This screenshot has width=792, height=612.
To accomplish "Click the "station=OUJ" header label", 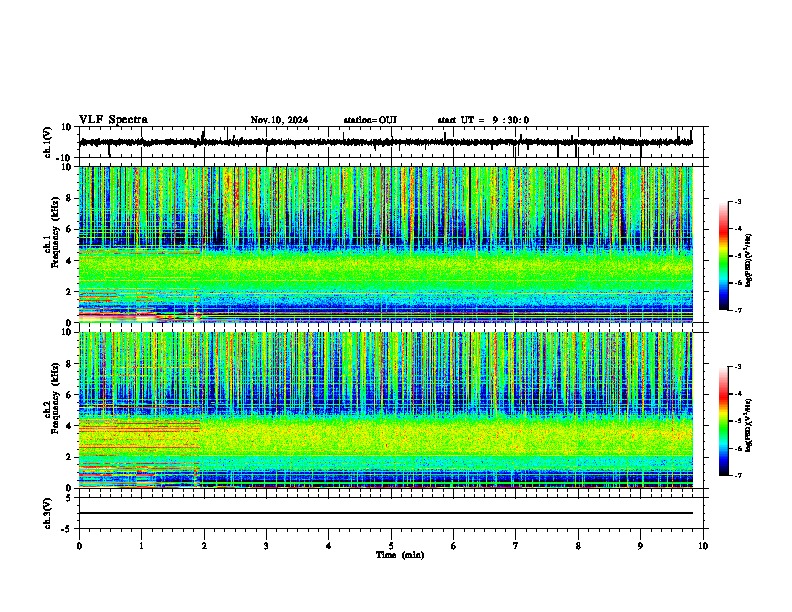I will [x=370, y=120].
